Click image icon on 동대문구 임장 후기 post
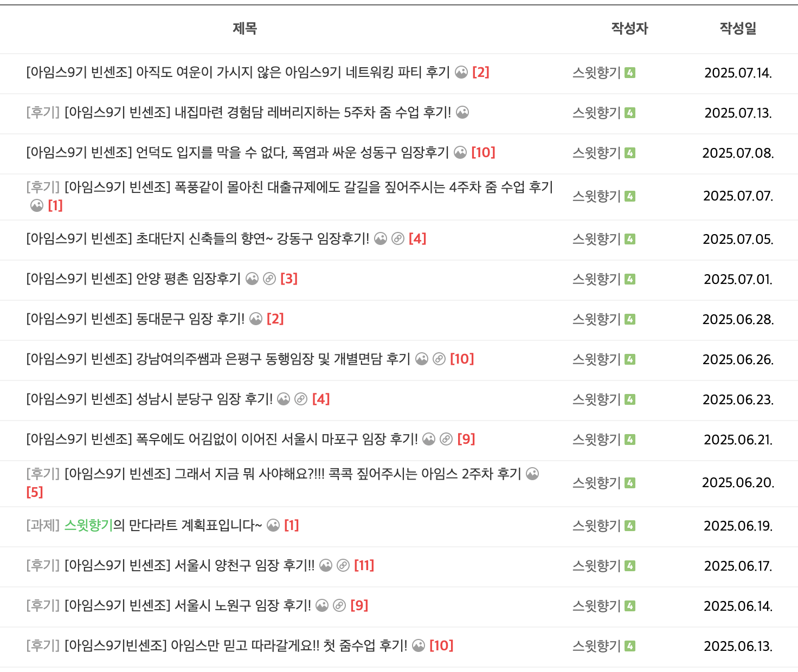Viewport: 798px width, 672px height. point(256,319)
